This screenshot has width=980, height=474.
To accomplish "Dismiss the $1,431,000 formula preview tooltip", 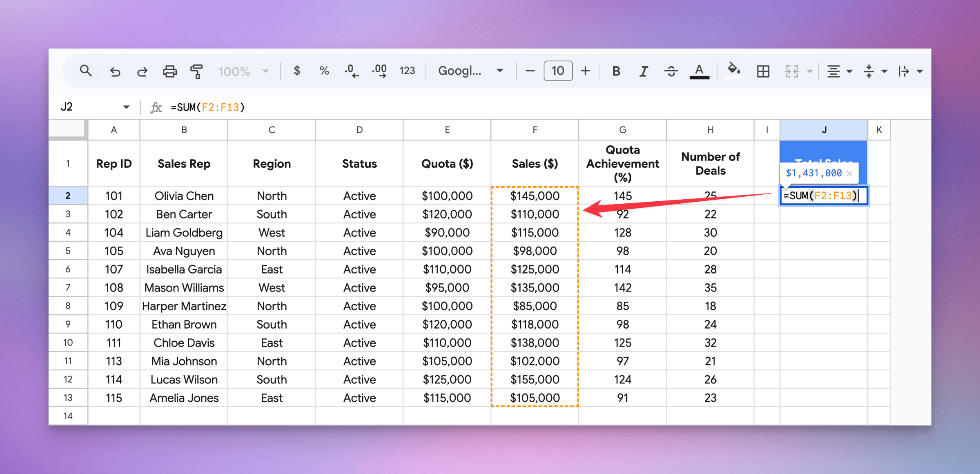I will coord(850,173).
